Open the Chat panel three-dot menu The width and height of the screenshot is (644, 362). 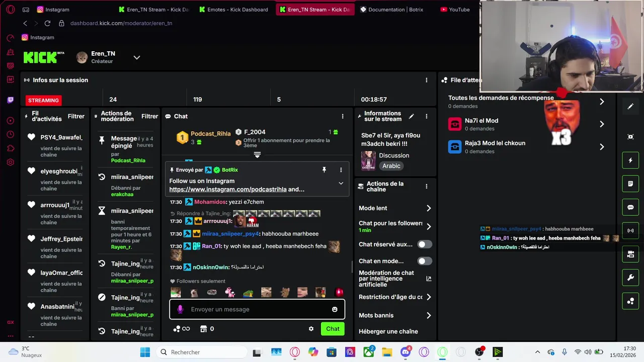pos(343,116)
